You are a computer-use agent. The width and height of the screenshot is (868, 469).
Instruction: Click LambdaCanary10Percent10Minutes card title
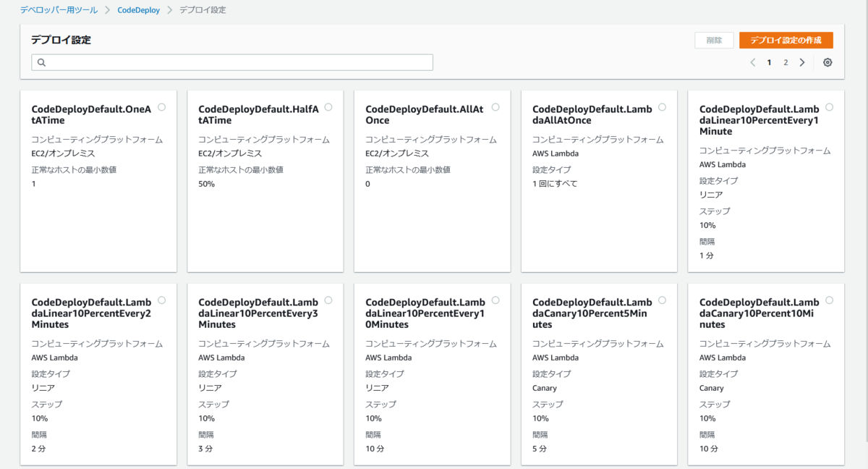tap(759, 313)
